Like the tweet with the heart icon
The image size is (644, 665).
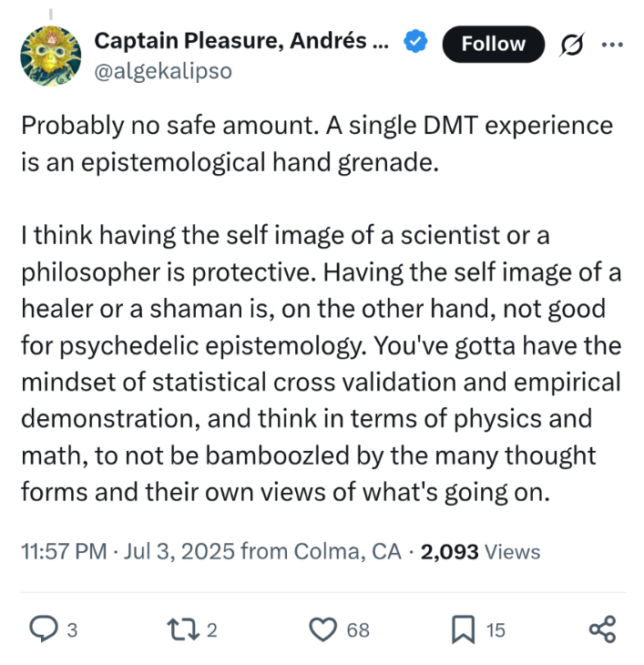[323, 629]
